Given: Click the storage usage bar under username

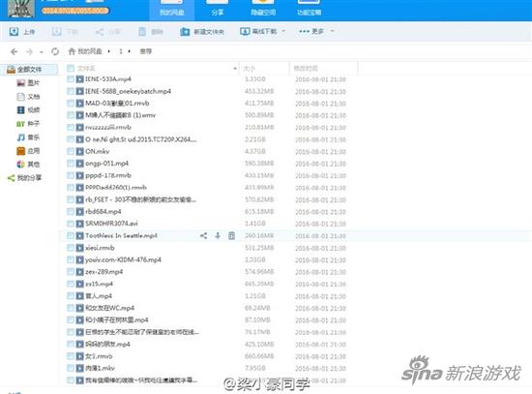Looking at the screenshot, I should click(75, 11).
